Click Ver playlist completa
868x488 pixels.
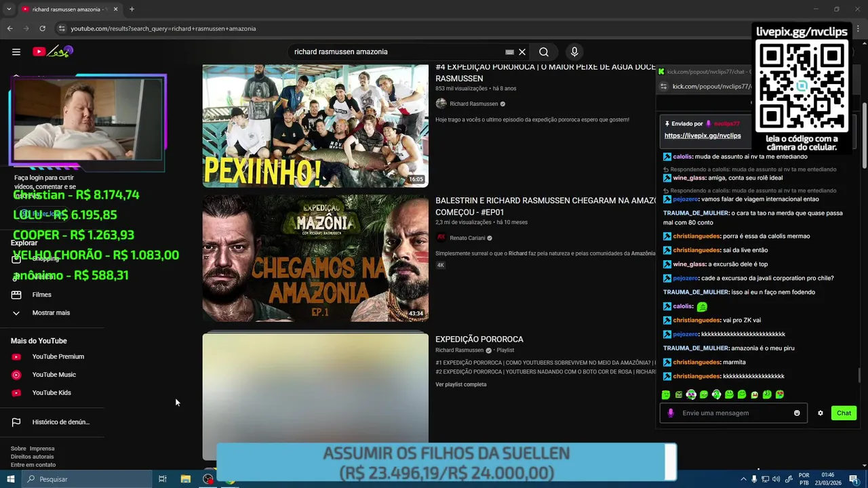pyautogui.click(x=461, y=384)
